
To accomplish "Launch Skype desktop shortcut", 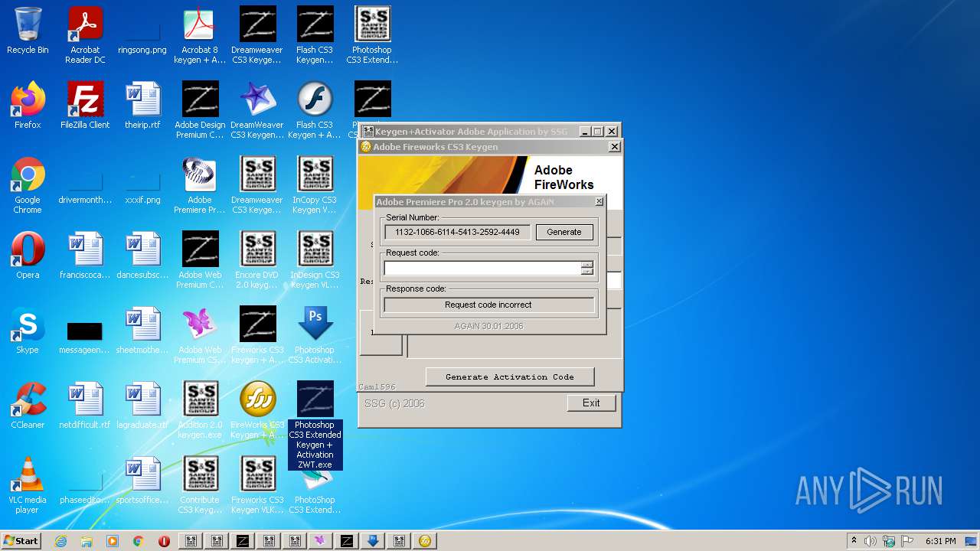I will click(28, 331).
